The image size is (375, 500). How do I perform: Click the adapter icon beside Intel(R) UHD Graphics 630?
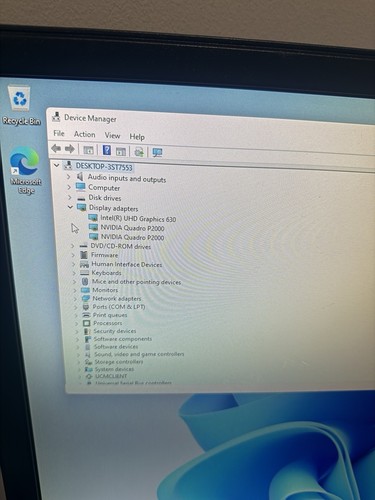(x=93, y=218)
